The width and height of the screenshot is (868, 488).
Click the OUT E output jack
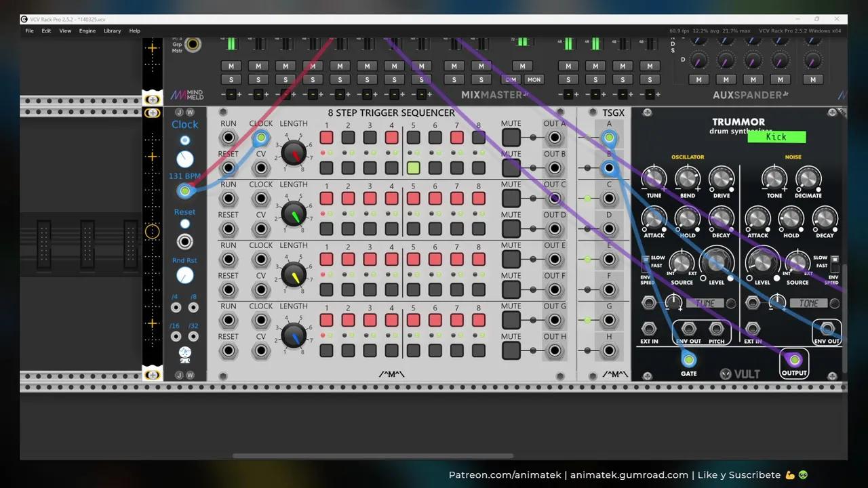pyautogui.click(x=555, y=259)
